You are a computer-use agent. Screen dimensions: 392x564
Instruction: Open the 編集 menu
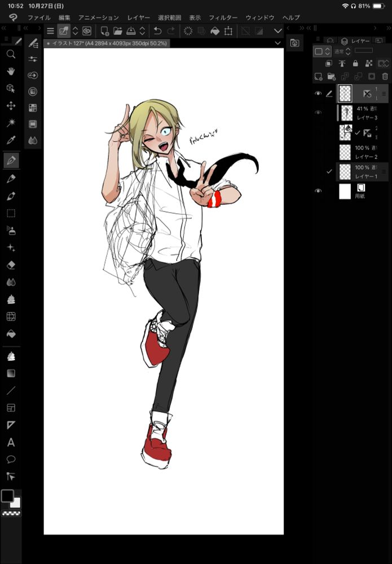pyautogui.click(x=64, y=17)
